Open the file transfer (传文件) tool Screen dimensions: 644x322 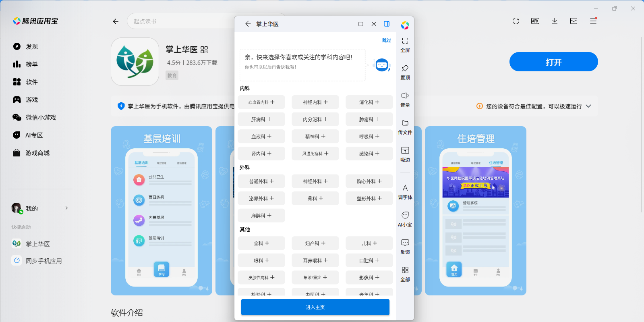click(x=405, y=123)
